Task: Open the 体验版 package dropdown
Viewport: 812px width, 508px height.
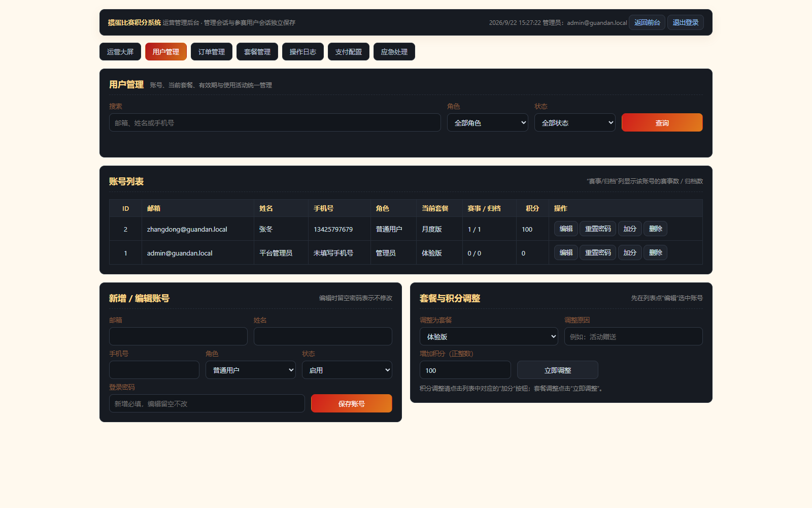Action: click(489, 336)
